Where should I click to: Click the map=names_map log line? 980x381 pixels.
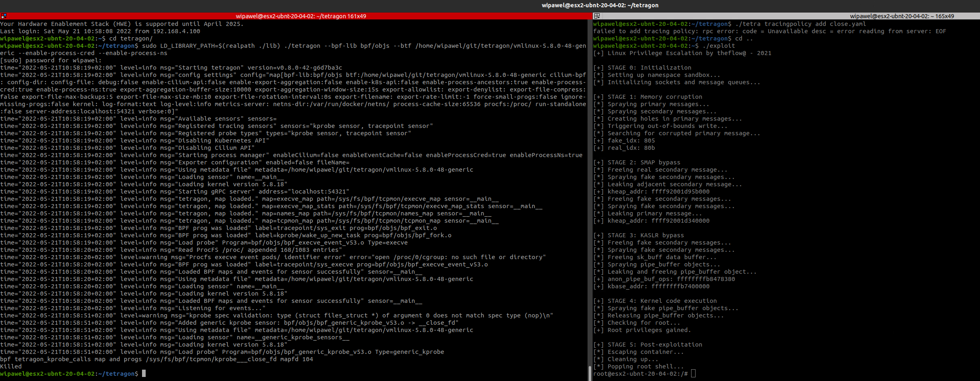tap(246, 213)
